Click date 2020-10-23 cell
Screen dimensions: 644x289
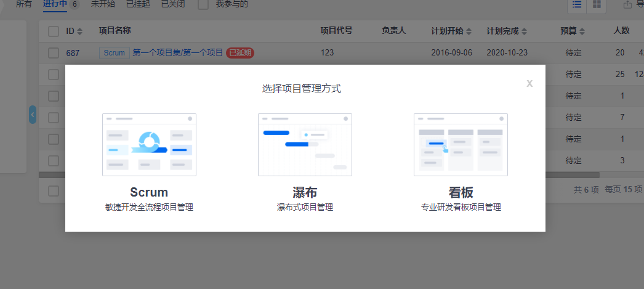coord(507,53)
